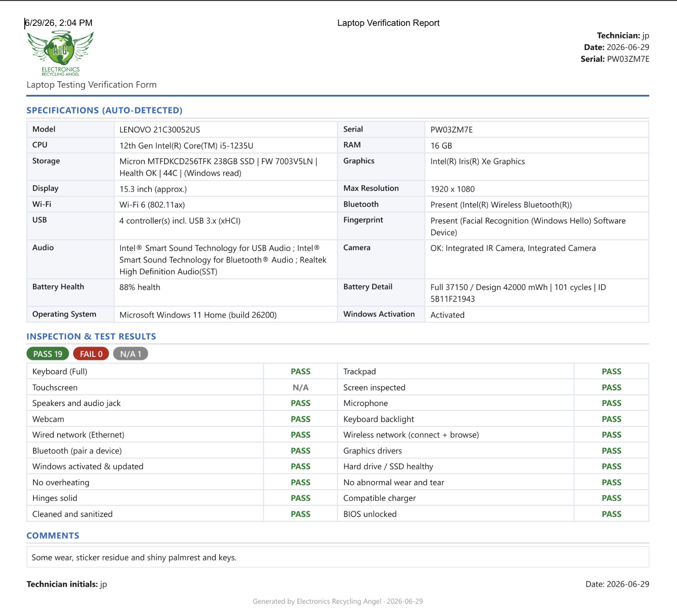Select the Bluetooth 'Present (Intel(R) Wireless Bluetooth(R))' value
Screen dimensions: 677x616
click(x=501, y=205)
